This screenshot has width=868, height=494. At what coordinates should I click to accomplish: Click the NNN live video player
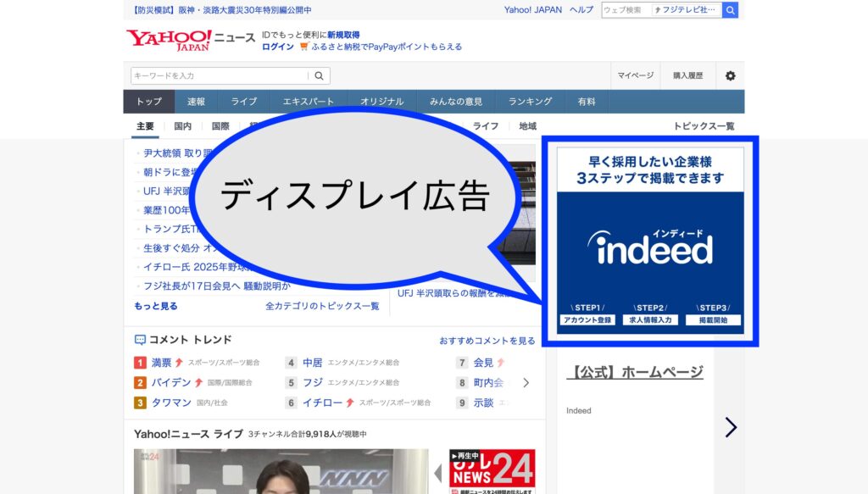coord(281,472)
